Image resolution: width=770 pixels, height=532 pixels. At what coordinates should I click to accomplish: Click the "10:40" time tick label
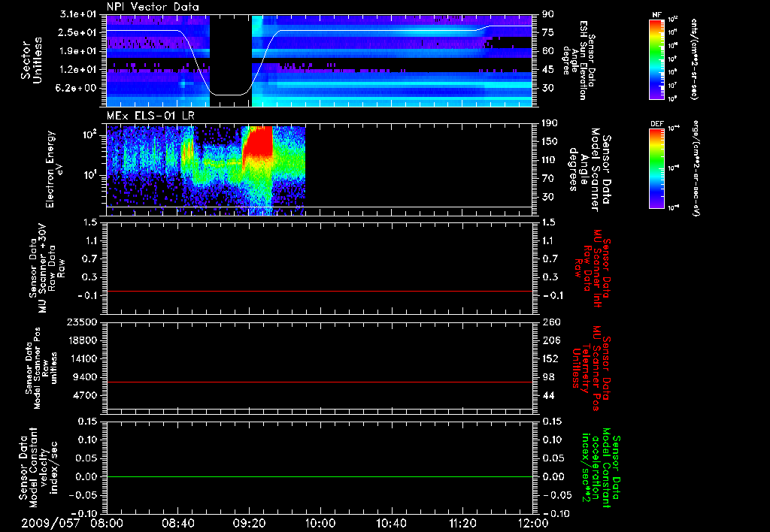[x=391, y=523]
